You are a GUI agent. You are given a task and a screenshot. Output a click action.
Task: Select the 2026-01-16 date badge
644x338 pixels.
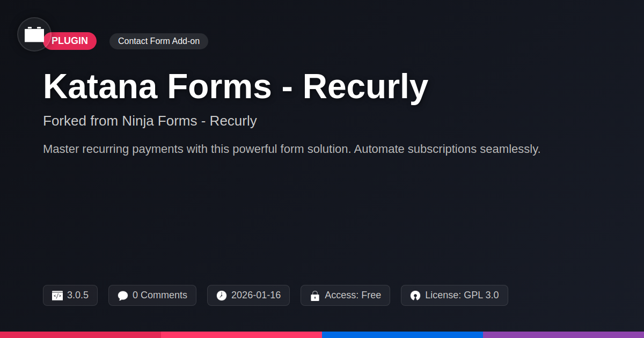[x=248, y=295]
